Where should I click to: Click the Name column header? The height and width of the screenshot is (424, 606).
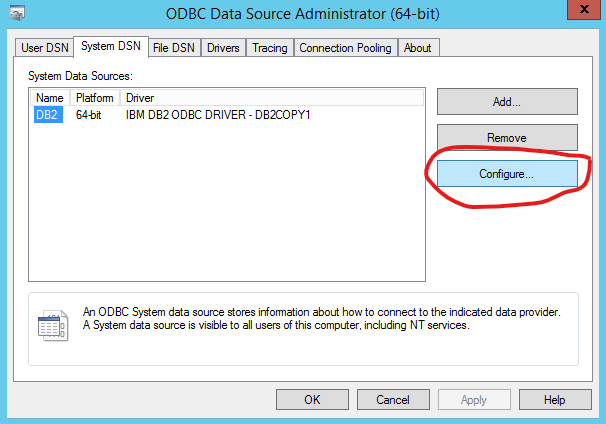[x=49, y=98]
